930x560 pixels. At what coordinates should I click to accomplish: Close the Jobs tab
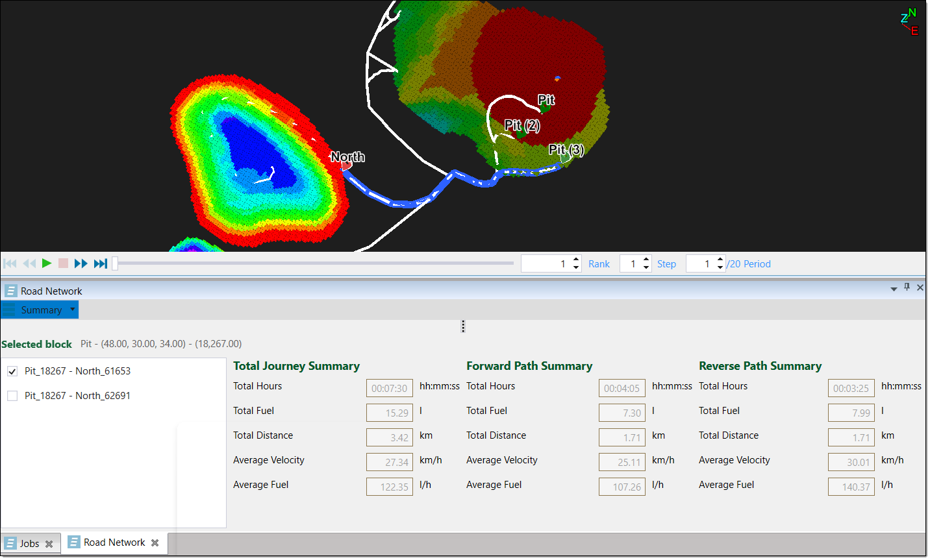49,544
